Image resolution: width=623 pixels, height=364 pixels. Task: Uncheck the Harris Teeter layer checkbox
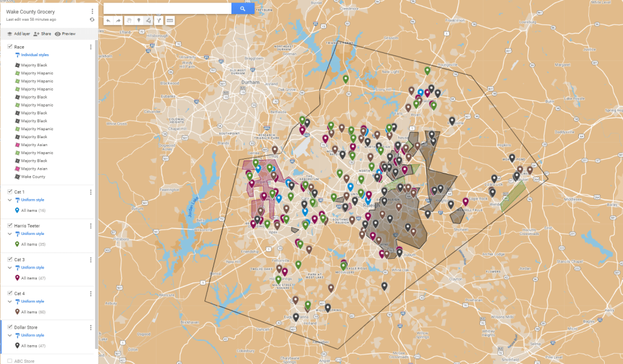coord(10,226)
